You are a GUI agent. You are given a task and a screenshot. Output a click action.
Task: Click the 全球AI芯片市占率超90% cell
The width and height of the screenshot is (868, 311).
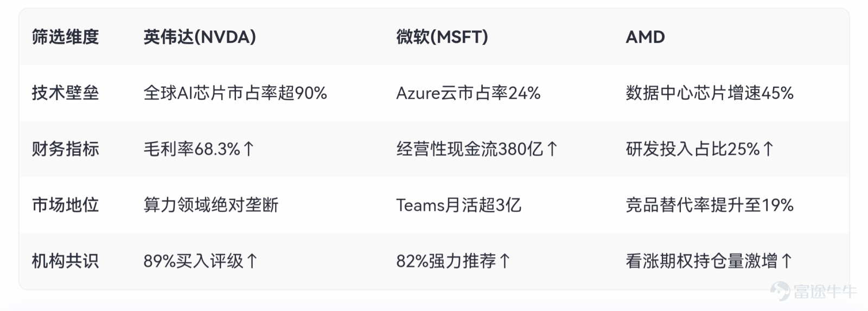click(235, 93)
